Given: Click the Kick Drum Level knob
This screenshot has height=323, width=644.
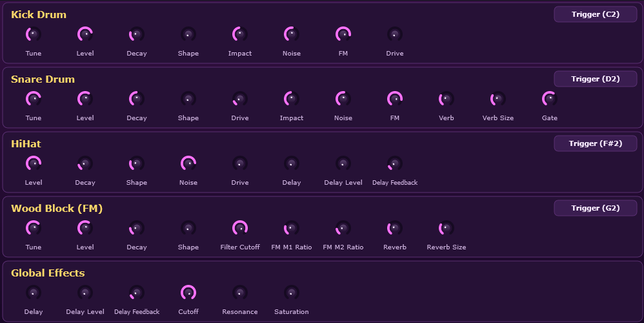Looking at the screenshot, I should [85, 34].
